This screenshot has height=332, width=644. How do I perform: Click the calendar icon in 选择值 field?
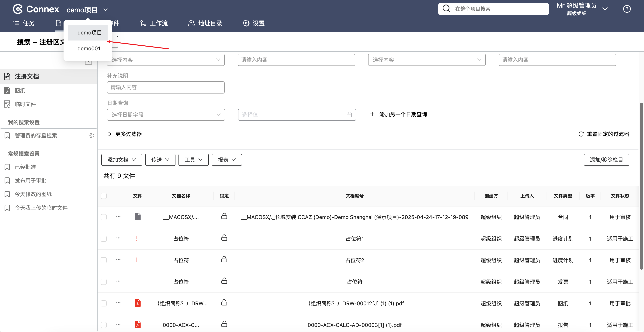point(349,115)
